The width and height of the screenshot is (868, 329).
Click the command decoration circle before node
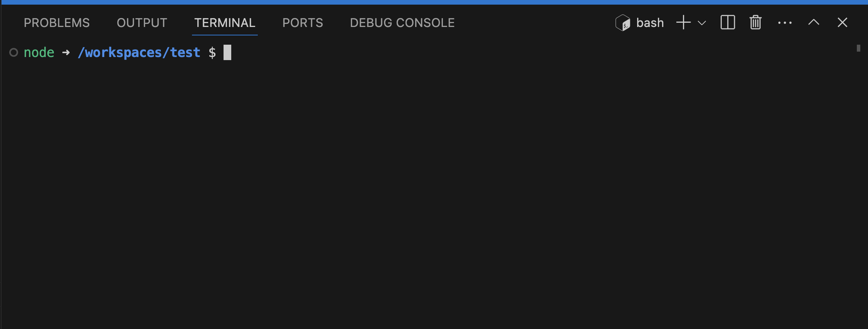[x=14, y=52]
